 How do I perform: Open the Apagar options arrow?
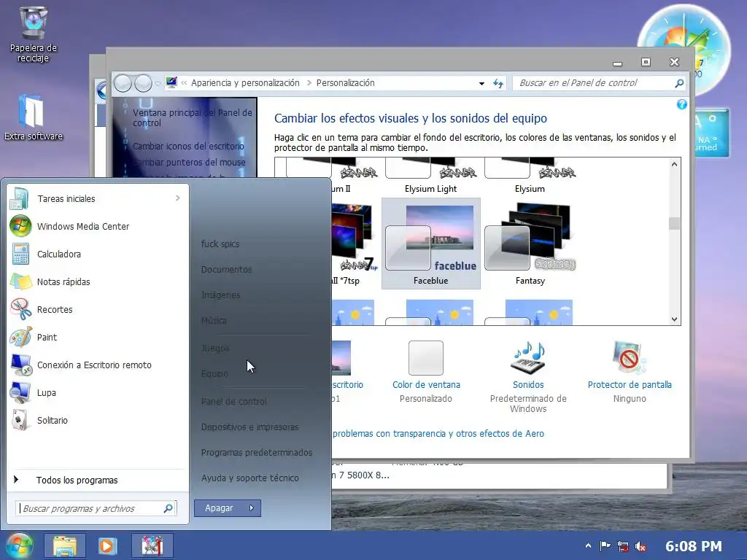[252, 508]
